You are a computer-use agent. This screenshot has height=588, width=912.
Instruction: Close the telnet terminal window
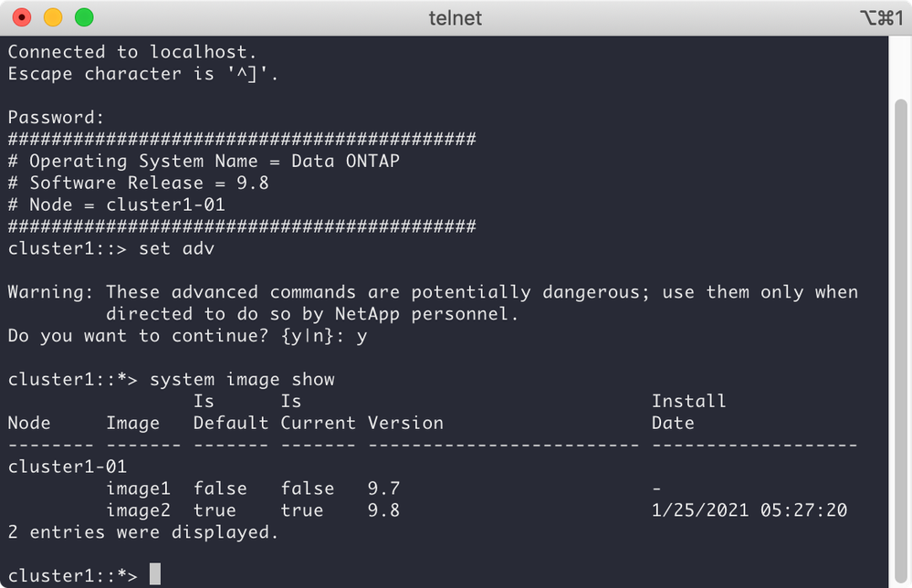pos(22,17)
